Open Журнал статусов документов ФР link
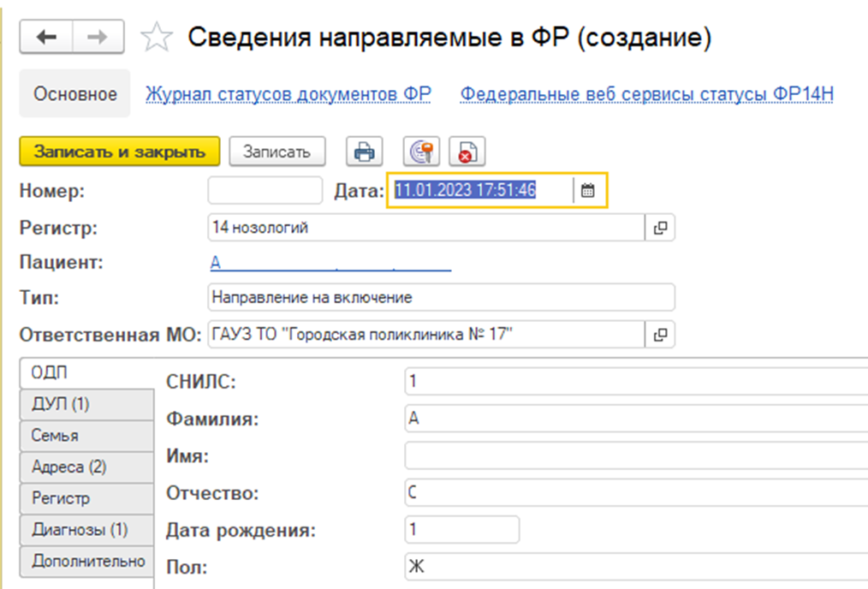The width and height of the screenshot is (868, 589). (x=288, y=94)
